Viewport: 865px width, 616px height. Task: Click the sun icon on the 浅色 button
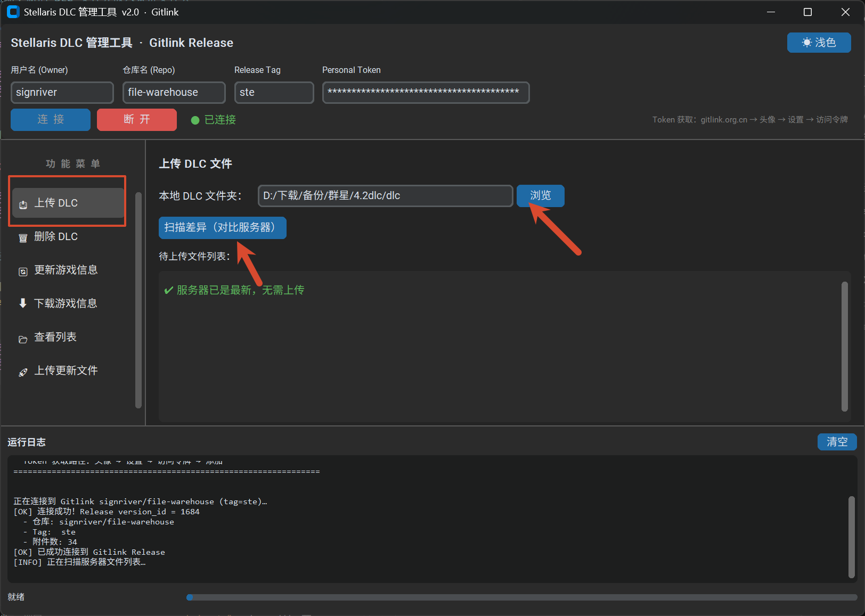[x=807, y=43]
